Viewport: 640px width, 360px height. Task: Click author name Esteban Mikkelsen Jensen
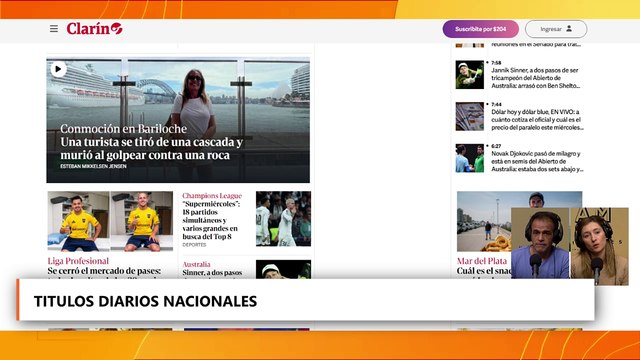93,166
